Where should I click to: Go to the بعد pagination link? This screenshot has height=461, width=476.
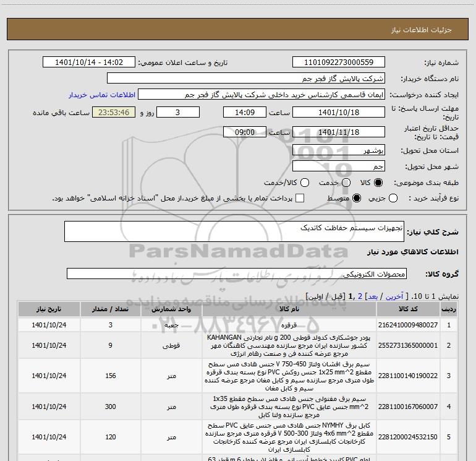(x=373, y=296)
